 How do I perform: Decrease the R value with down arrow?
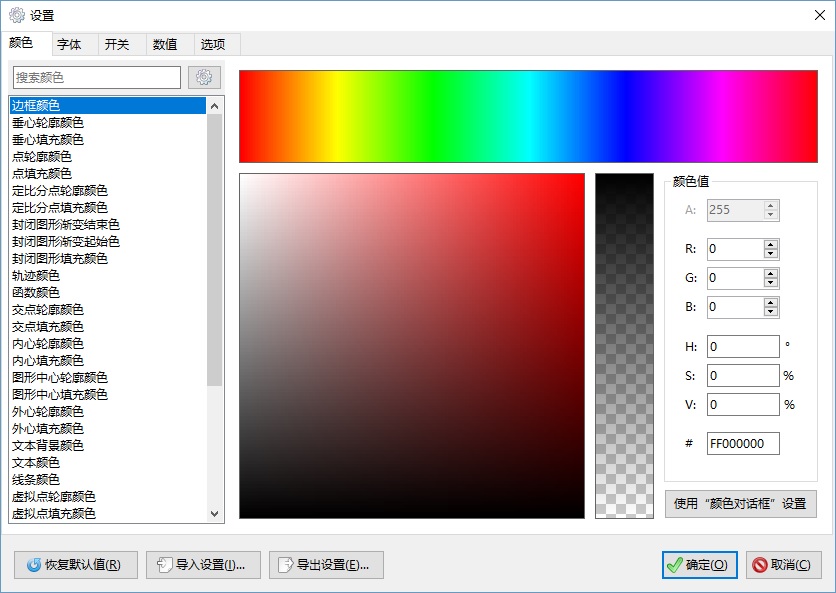pyautogui.click(x=770, y=254)
